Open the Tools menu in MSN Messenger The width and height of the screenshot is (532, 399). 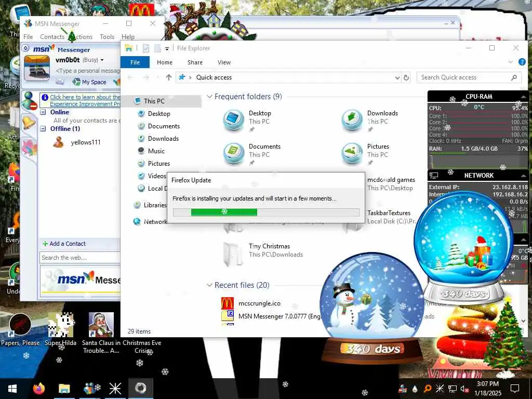pos(107,37)
